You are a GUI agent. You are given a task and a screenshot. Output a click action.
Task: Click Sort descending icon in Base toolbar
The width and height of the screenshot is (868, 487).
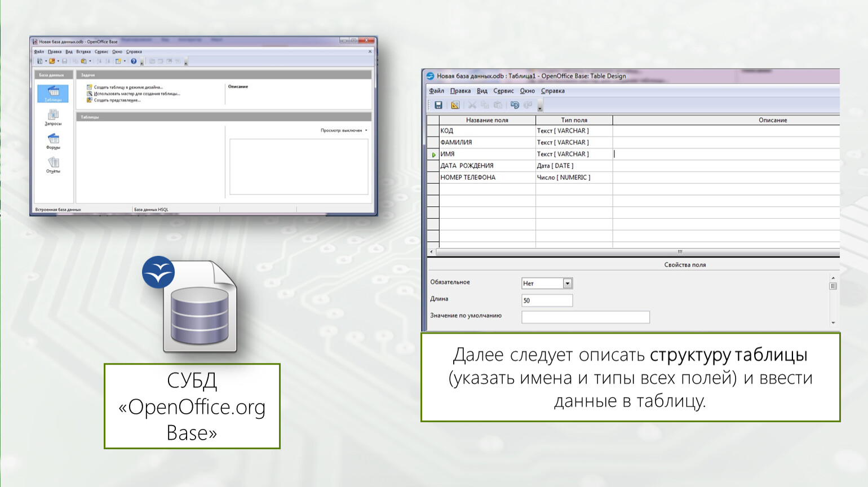click(x=108, y=61)
